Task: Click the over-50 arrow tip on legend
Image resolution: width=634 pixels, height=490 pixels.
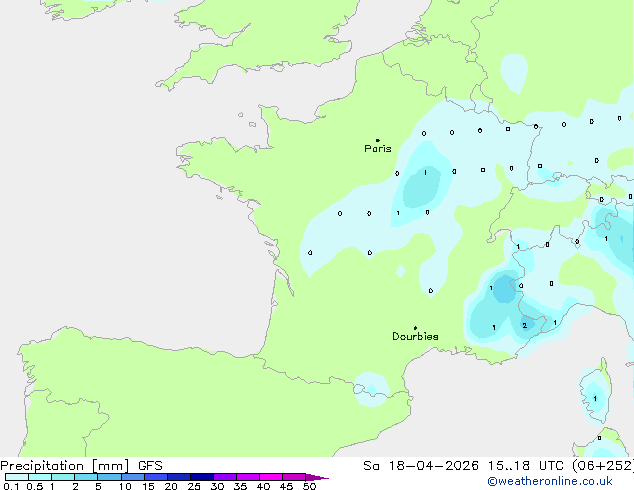Action: point(317,477)
